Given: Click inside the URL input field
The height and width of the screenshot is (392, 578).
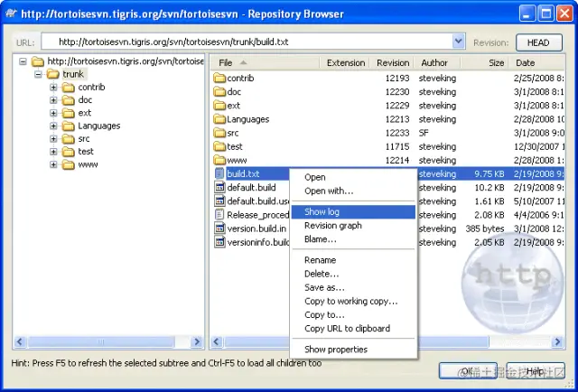Looking at the screenshot, I should (247, 42).
